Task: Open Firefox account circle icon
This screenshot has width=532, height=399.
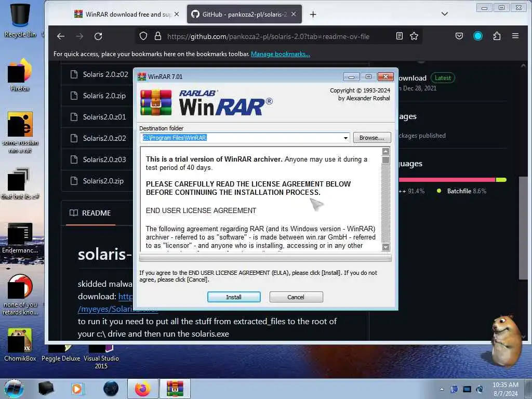Action: point(478,36)
